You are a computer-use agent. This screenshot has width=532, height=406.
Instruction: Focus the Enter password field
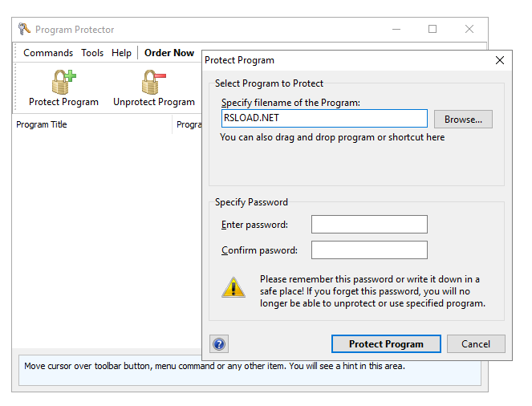(x=369, y=225)
